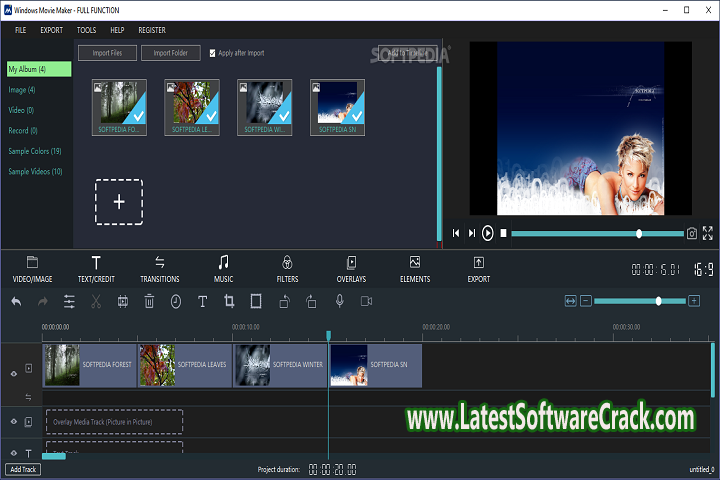Open the 16:9 aspect ratio selector
720x480 pixels.
(x=703, y=270)
